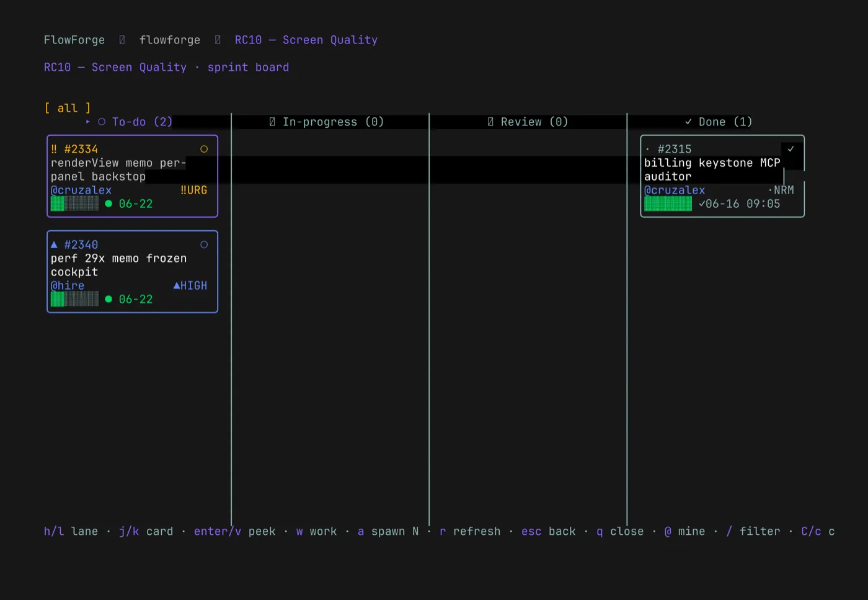Toggle the blue status circle on card #2340
This screenshot has width=868, height=600.
(204, 244)
